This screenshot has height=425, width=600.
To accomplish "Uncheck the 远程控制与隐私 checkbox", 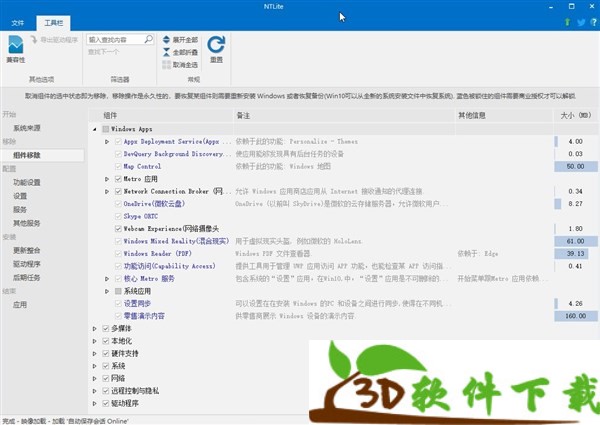I will (x=106, y=391).
